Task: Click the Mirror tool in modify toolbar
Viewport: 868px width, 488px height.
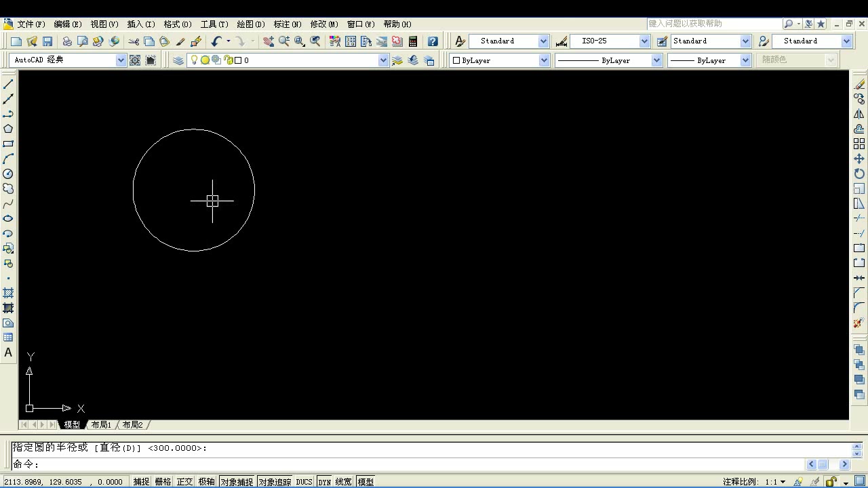Action: [x=859, y=114]
